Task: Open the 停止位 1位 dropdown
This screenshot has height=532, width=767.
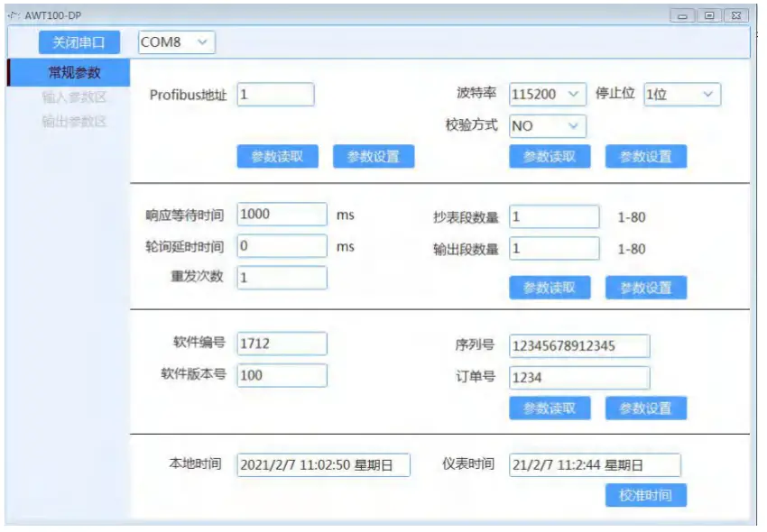Action: tap(682, 94)
